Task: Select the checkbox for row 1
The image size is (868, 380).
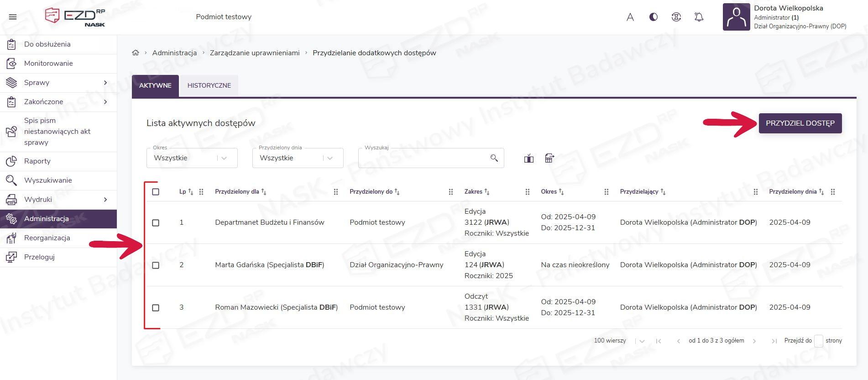Action: click(x=156, y=223)
